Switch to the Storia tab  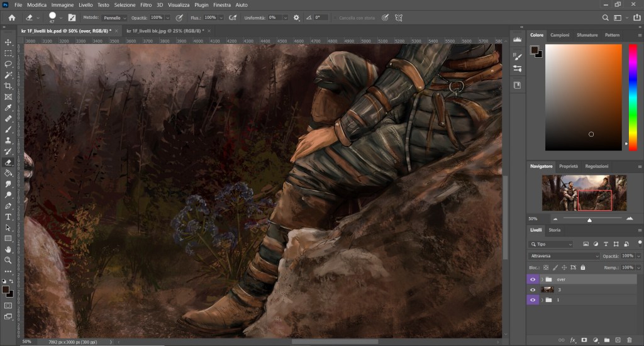[x=555, y=230]
